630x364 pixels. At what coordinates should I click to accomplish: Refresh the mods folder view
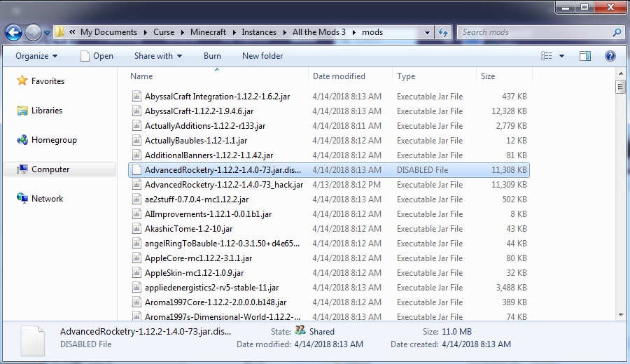pyautogui.click(x=443, y=32)
